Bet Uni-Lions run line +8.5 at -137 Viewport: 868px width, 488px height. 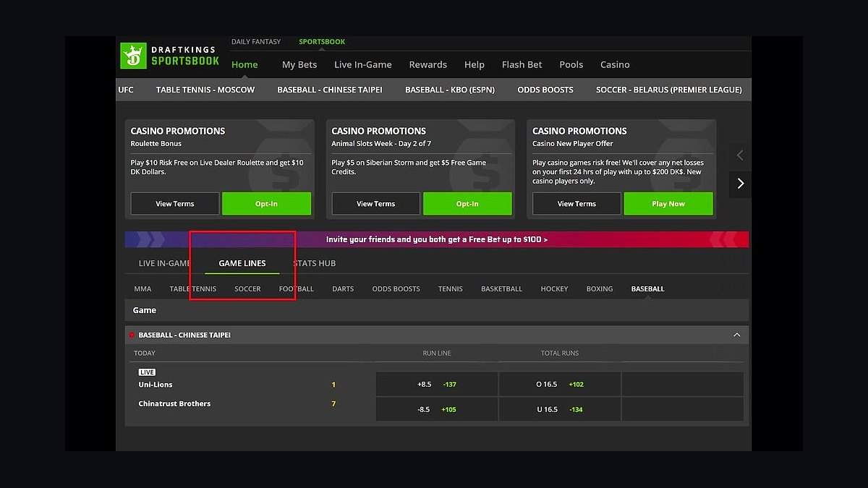[x=436, y=384]
